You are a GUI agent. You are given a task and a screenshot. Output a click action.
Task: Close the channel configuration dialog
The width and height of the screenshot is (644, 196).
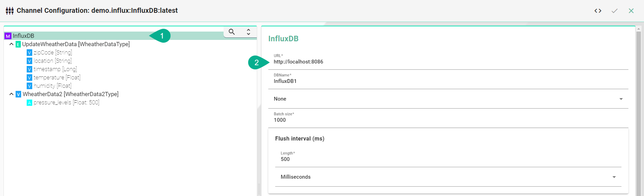pyautogui.click(x=631, y=11)
